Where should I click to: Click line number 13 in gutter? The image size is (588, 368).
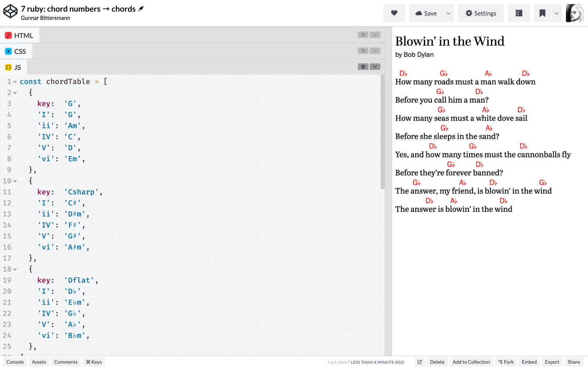tap(7, 214)
